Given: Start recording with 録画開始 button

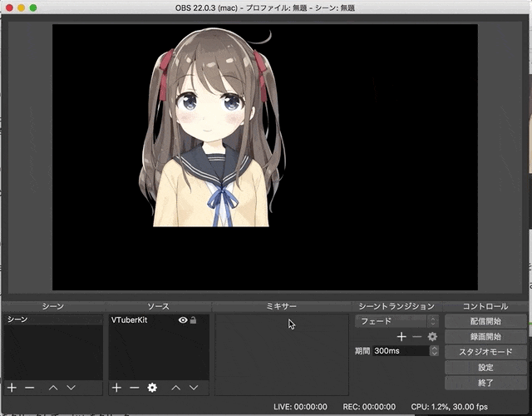Looking at the screenshot, I should (485, 336).
